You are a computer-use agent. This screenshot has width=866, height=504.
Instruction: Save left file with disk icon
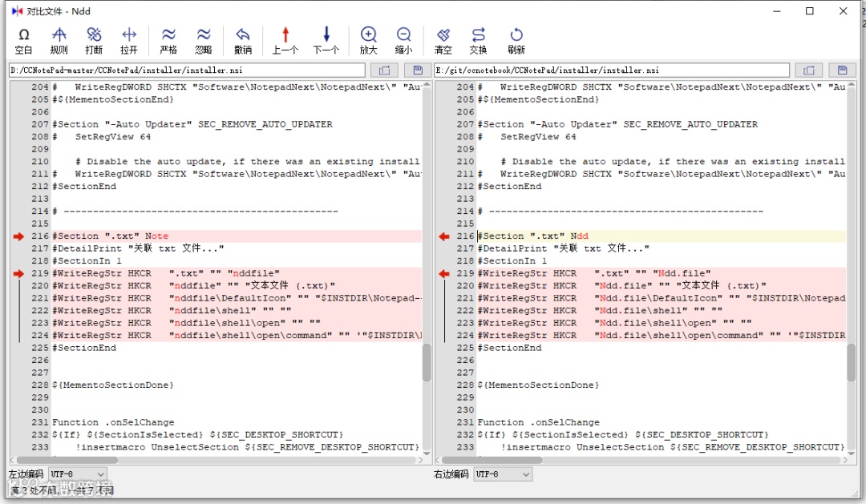pyautogui.click(x=418, y=70)
